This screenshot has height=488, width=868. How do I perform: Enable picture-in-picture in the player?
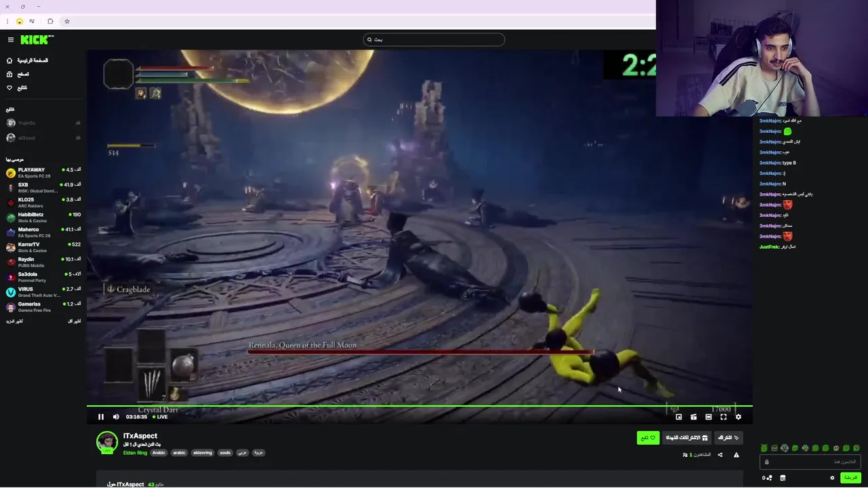678,417
